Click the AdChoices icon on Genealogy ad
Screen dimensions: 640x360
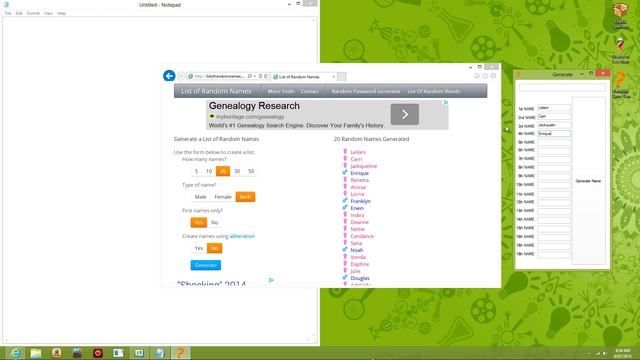tap(446, 102)
